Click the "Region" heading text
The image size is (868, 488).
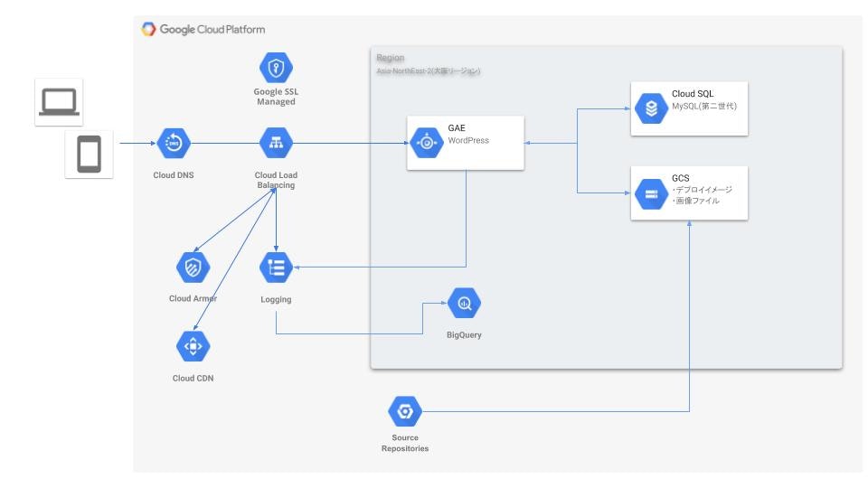point(391,58)
